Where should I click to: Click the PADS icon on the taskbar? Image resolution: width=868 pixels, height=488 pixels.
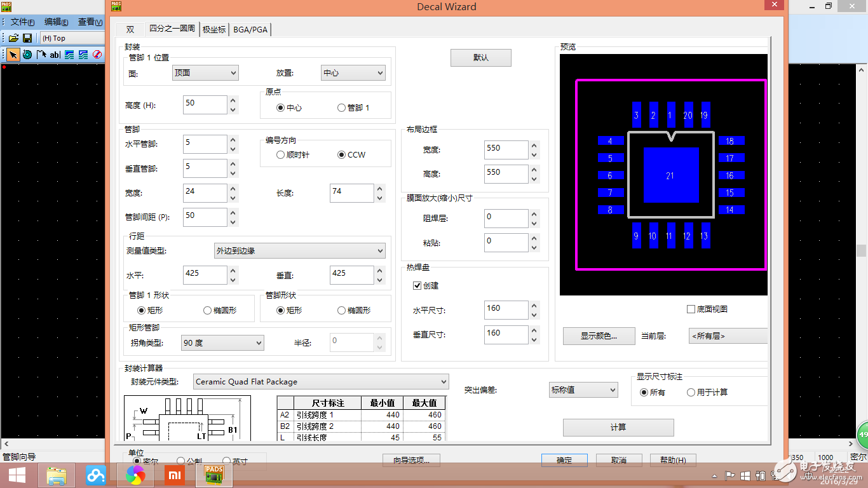point(214,475)
